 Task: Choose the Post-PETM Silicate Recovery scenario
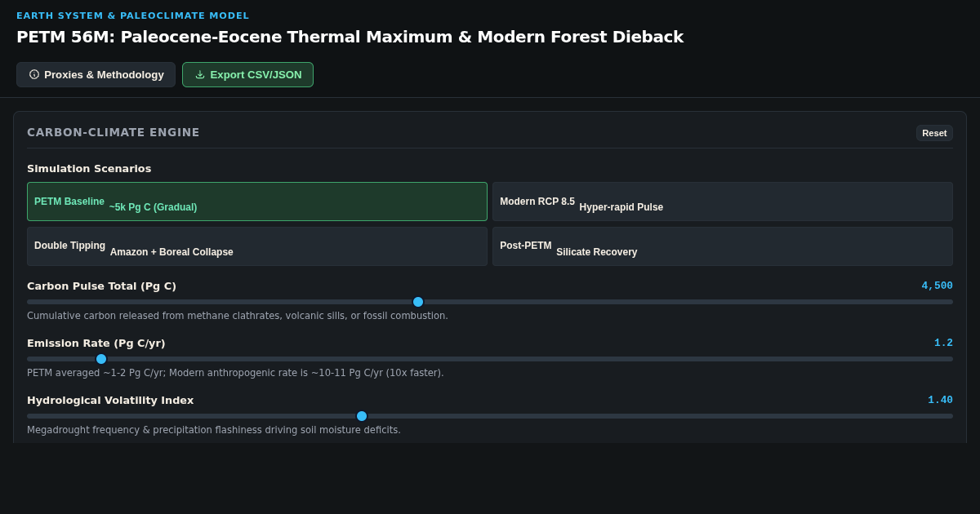click(x=723, y=246)
